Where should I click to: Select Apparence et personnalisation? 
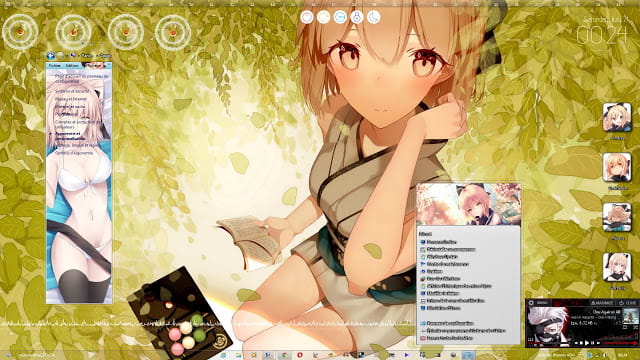click(x=70, y=136)
